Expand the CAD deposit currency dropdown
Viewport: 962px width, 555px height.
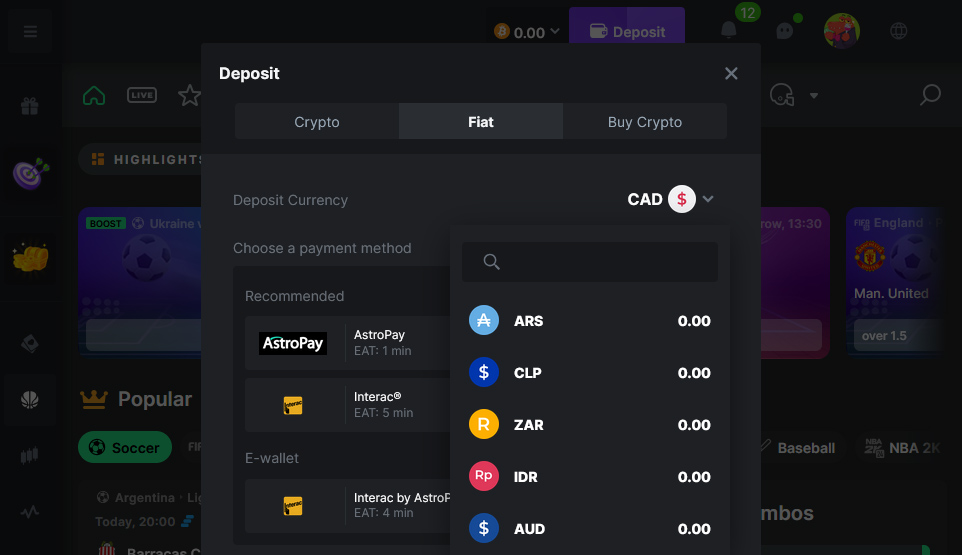(x=671, y=199)
